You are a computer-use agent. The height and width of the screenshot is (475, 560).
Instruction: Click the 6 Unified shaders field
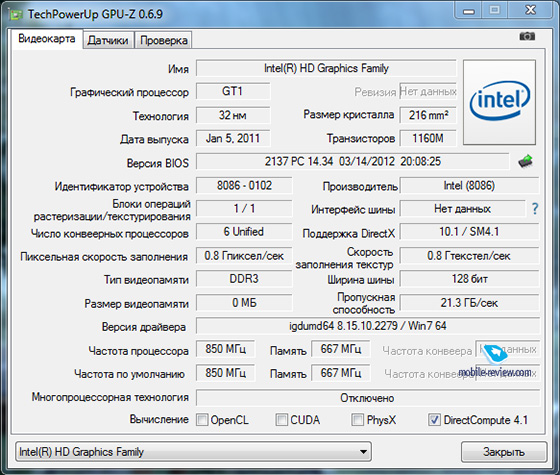click(x=244, y=232)
